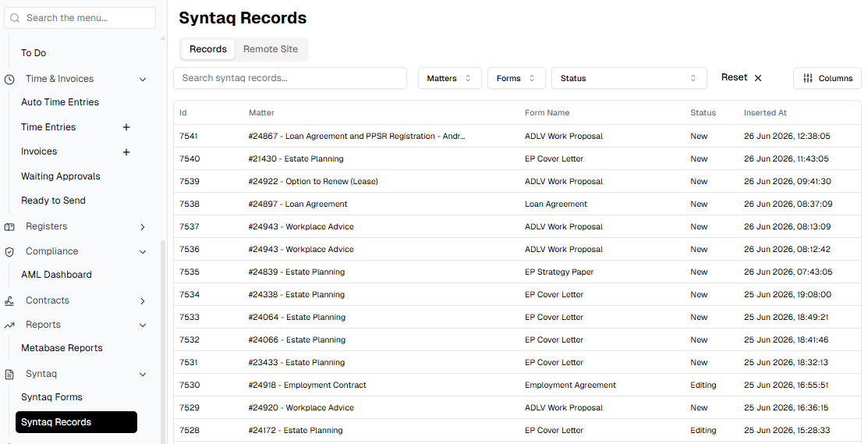Open Ready to Send menu item
Image resolution: width=868 pixels, height=444 pixels.
(x=53, y=201)
